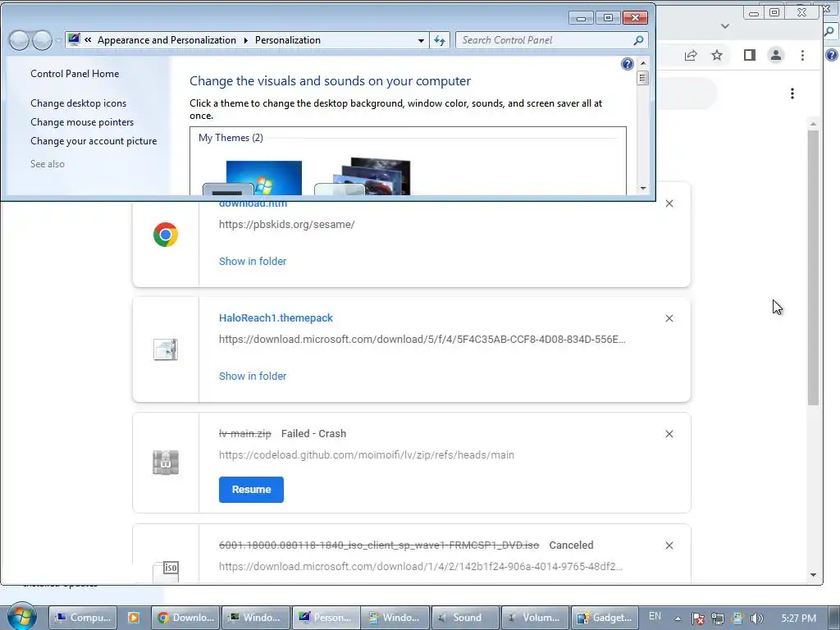Switch to the Volume taskbar button
840x630 pixels.
pos(535,618)
